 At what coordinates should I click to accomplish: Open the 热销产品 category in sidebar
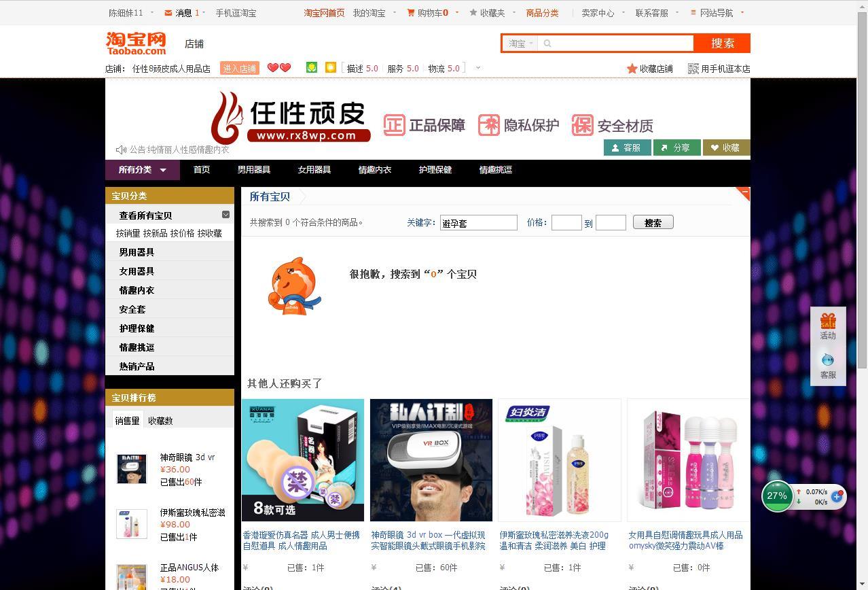click(x=137, y=366)
